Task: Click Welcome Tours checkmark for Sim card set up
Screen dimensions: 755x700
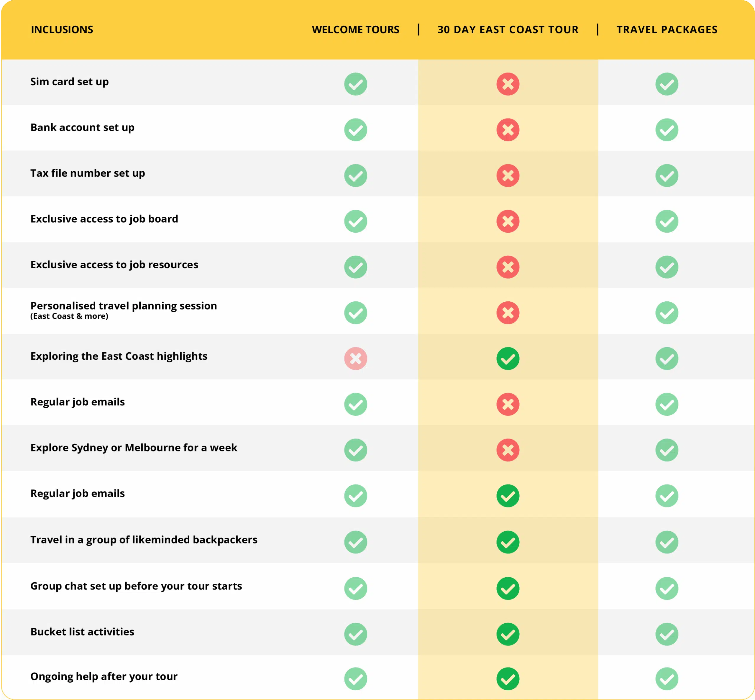Action: pyautogui.click(x=355, y=84)
